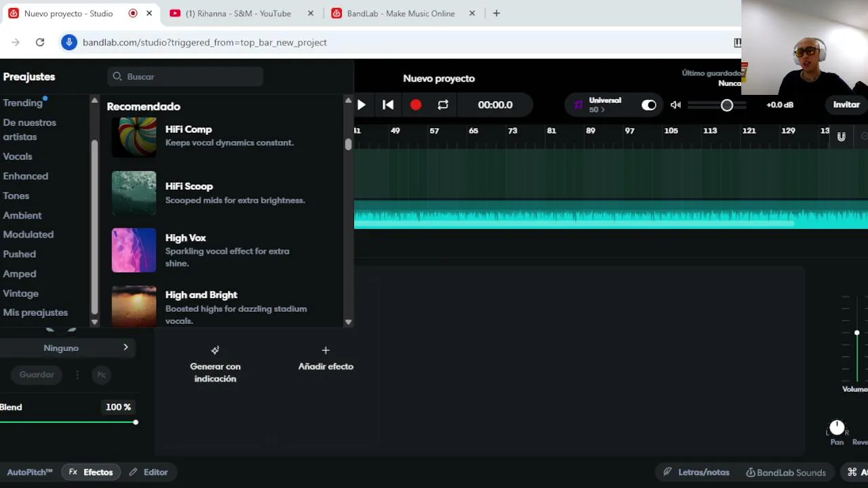Expand the chevron next to Ninguno
The height and width of the screenshot is (488, 868).
[x=125, y=348]
